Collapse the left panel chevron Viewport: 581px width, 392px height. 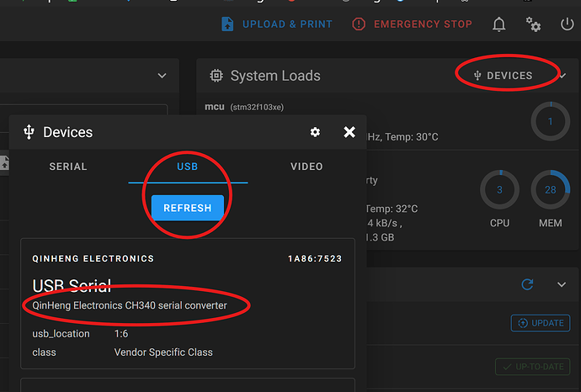163,76
